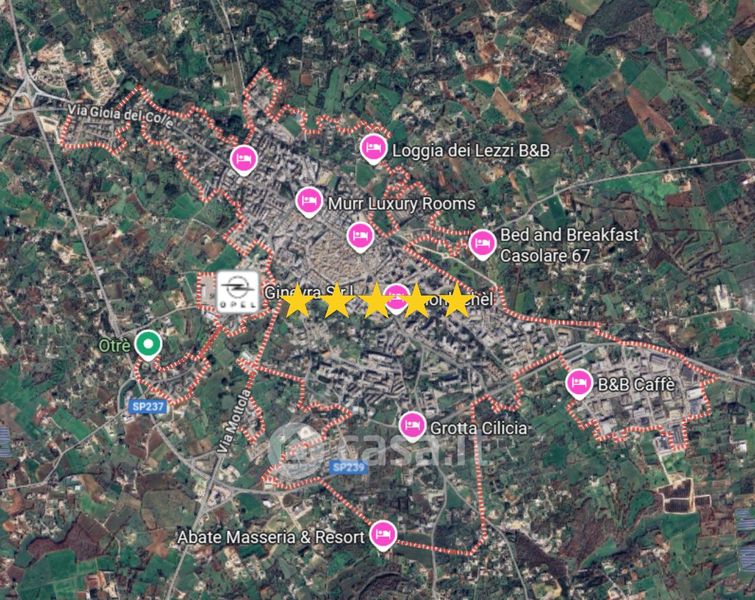The image size is (755, 600).
Task: Click the Murr Luxury Rooms text label
Action: coord(402,204)
